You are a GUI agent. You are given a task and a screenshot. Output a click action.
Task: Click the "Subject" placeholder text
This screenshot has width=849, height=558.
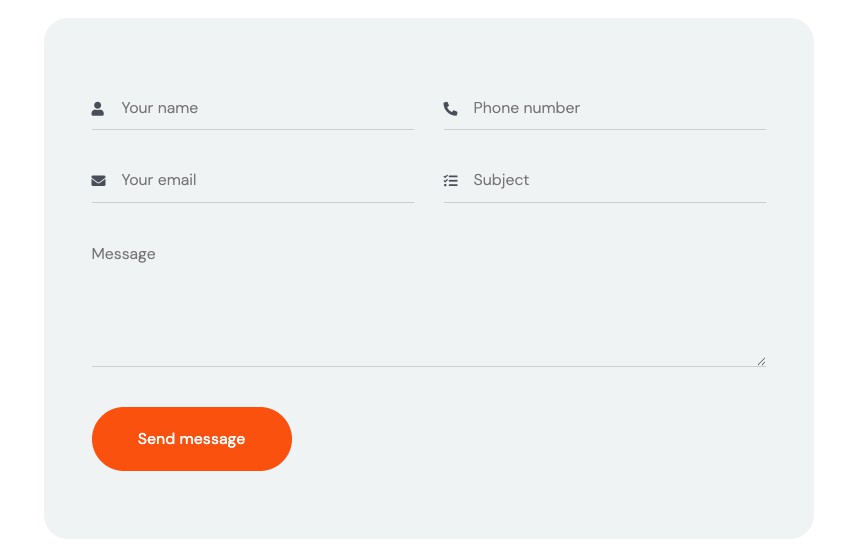(x=501, y=181)
